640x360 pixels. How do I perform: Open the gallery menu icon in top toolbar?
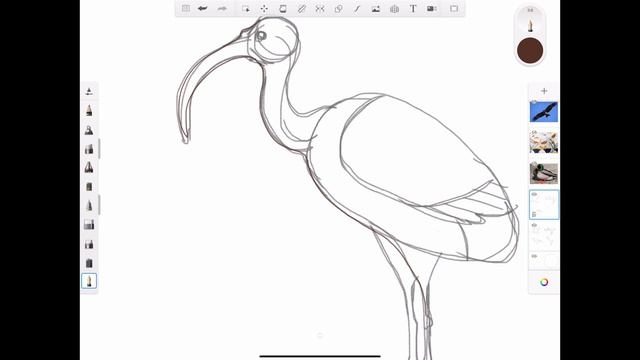click(x=186, y=8)
